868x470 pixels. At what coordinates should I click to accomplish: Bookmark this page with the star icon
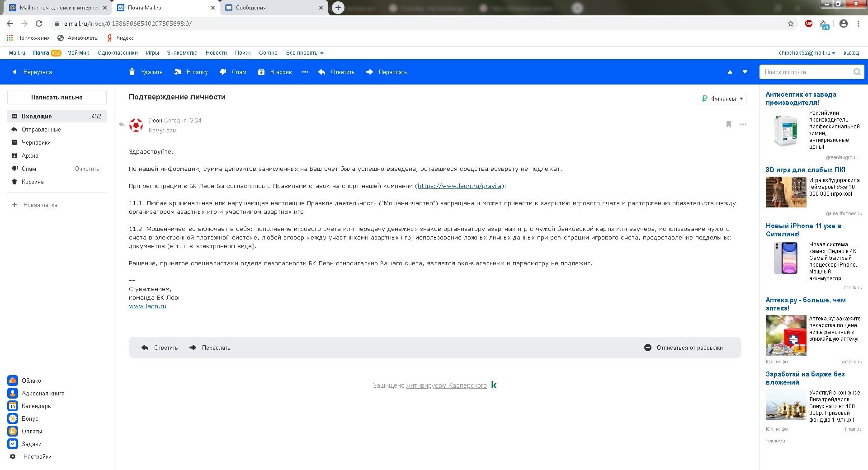point(791,23)
